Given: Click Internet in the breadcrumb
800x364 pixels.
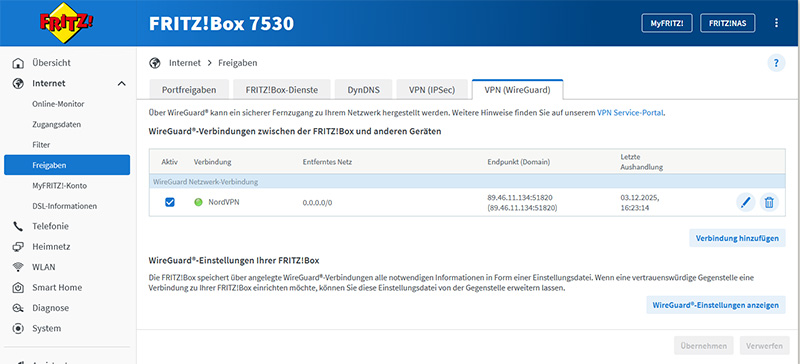Looking at the screenshot, I should pyautogui.click(x=185, y=63).
